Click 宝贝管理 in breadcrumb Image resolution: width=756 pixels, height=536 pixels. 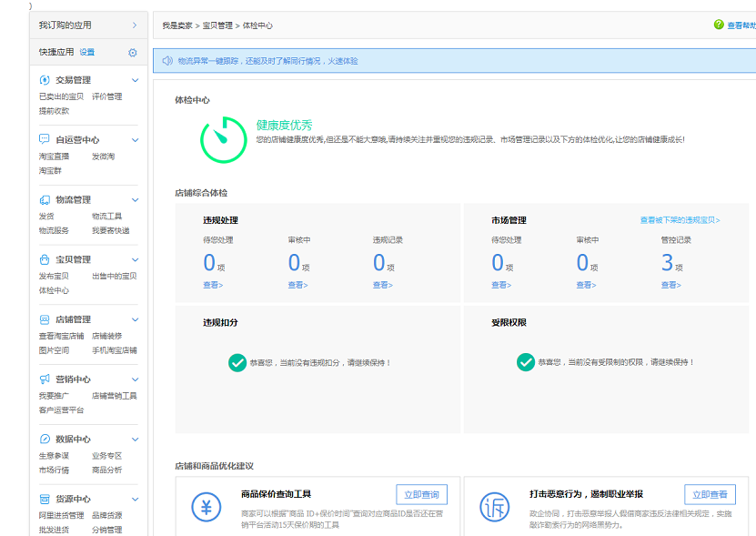(x=217, y=25)
